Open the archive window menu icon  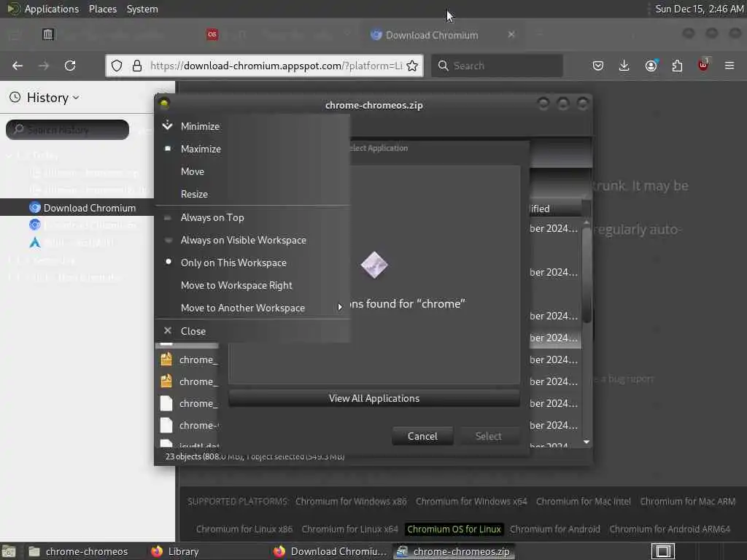click(164, 104)
